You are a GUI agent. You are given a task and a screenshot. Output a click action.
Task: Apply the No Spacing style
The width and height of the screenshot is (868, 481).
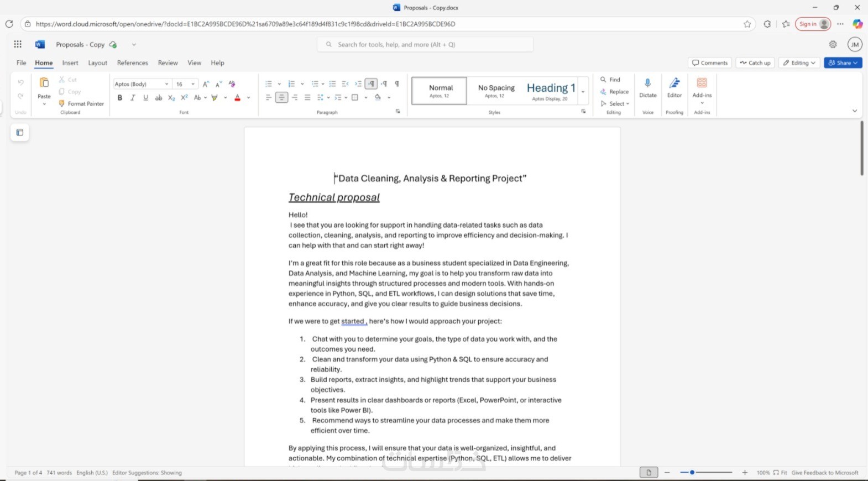point(495,91)
